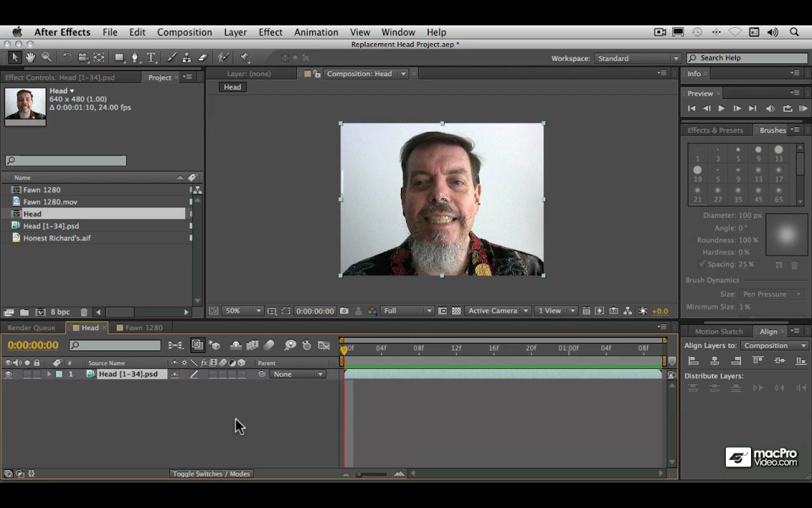Select the Zoom magnifier tool
The image size is (812, 508).
(46, 58)
